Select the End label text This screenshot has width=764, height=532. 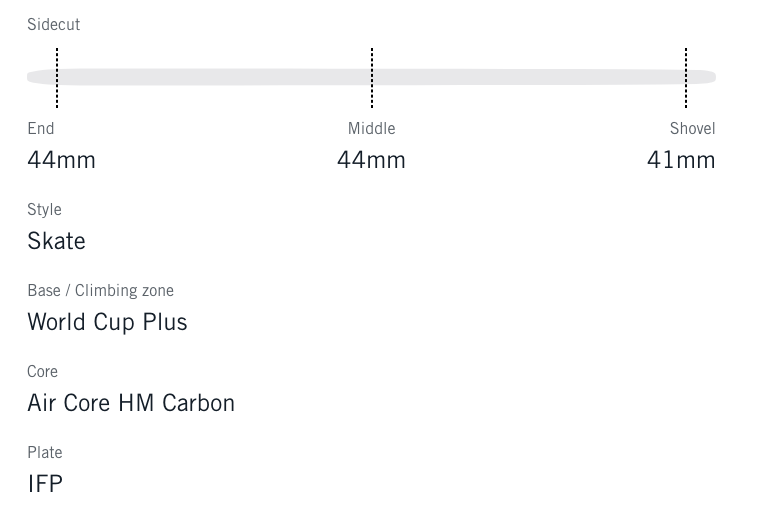click(41, 128)
